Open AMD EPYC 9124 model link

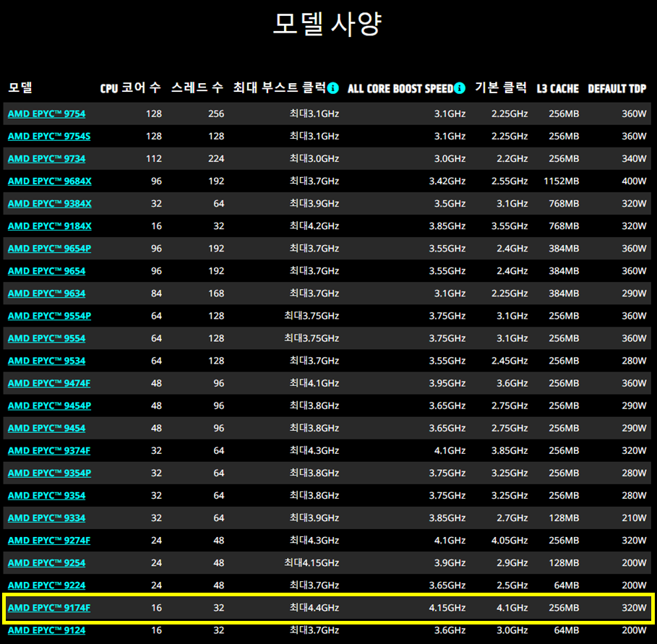tap(46, 630)
